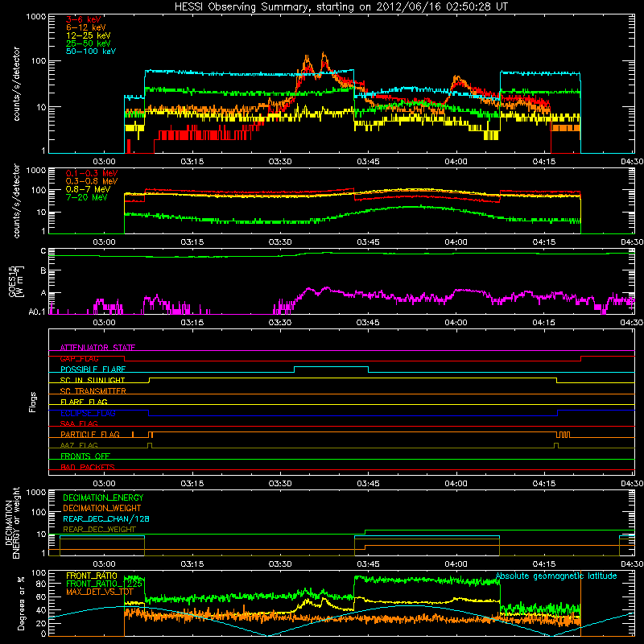Select the green 7-20 MeV legend label

click(87, 197)
